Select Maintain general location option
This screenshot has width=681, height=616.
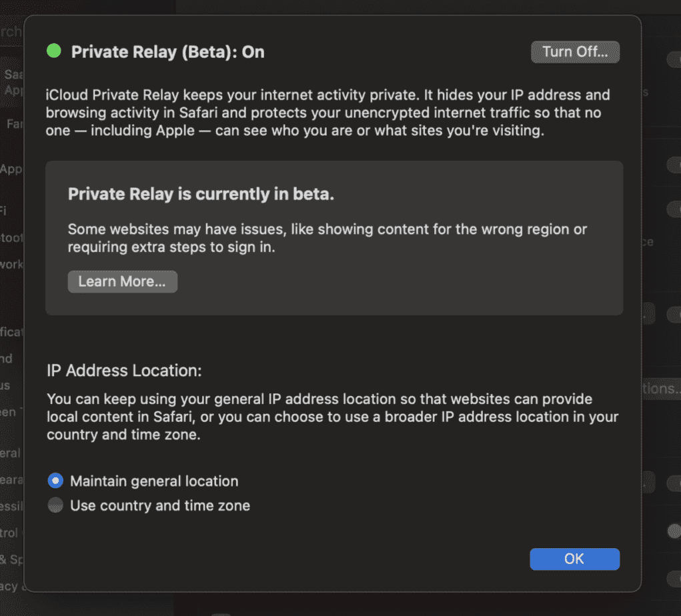55,481
